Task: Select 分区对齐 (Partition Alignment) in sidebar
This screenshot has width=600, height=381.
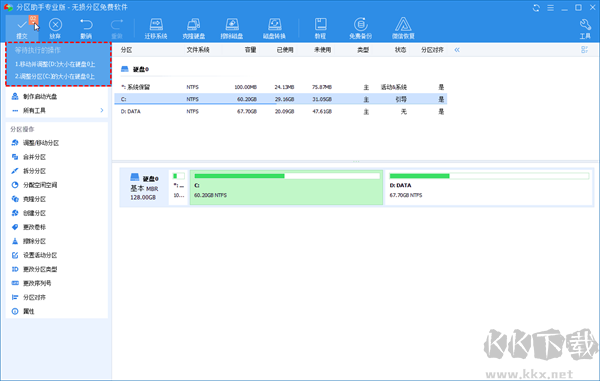Action: [x=34, y=297]
